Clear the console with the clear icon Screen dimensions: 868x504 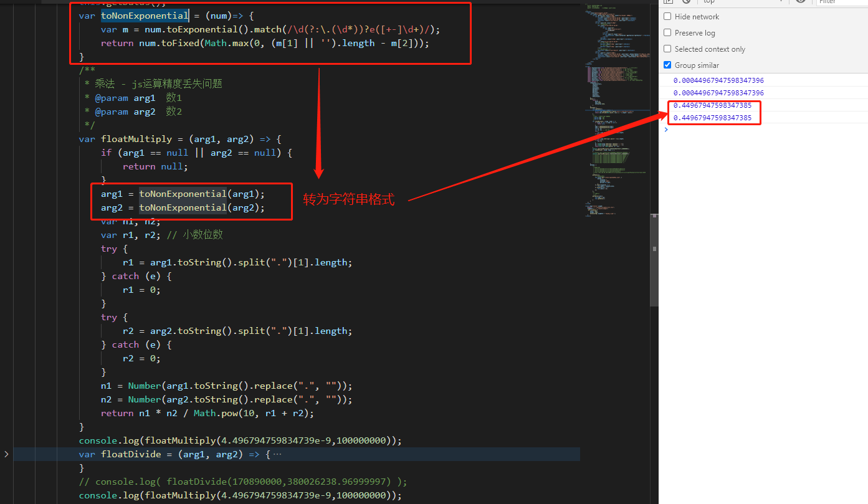coord(685,1)
